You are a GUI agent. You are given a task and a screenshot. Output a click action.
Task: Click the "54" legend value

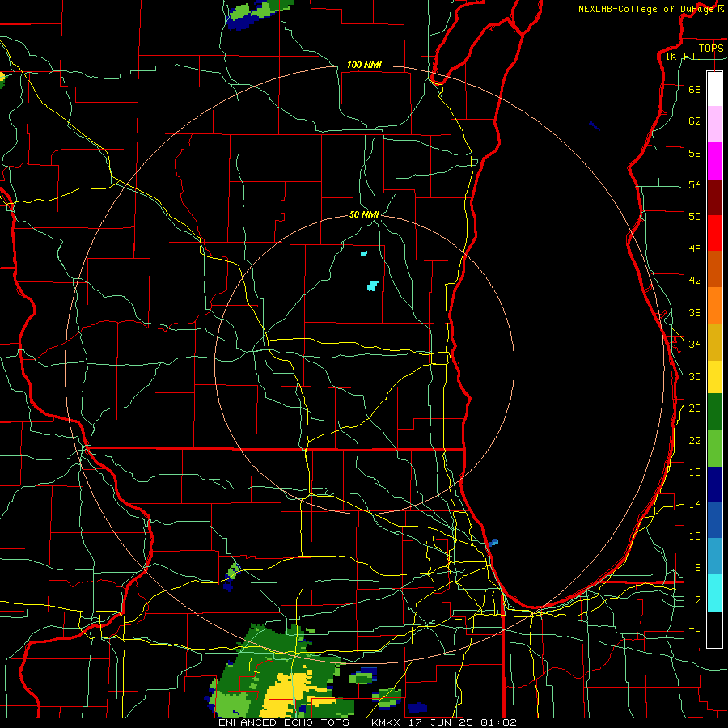pos(695,184)
